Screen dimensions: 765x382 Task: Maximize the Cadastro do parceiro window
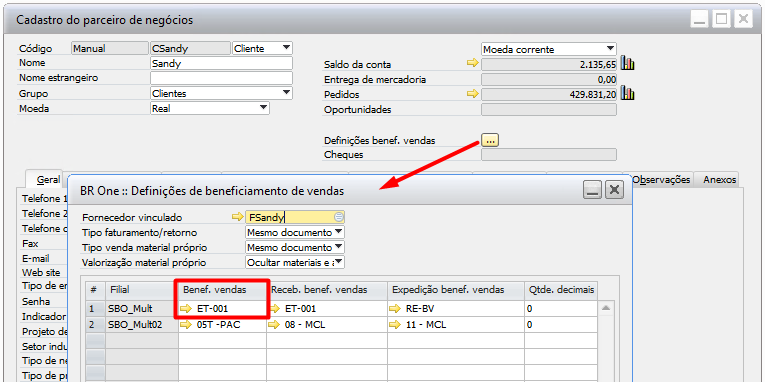click(721, 20)
